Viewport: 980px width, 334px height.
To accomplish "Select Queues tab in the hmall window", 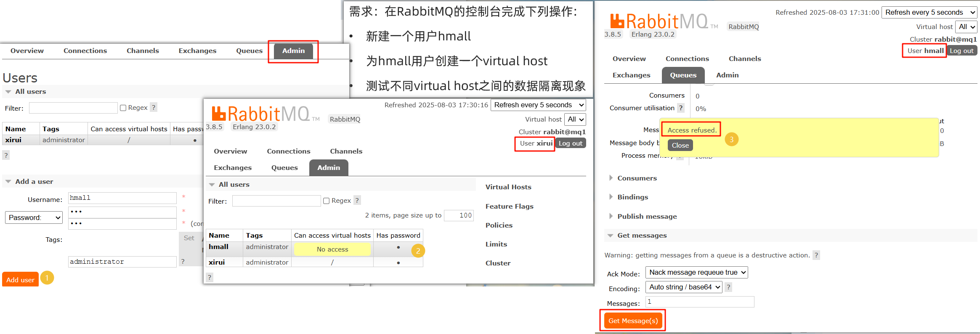I will point(683,75).
